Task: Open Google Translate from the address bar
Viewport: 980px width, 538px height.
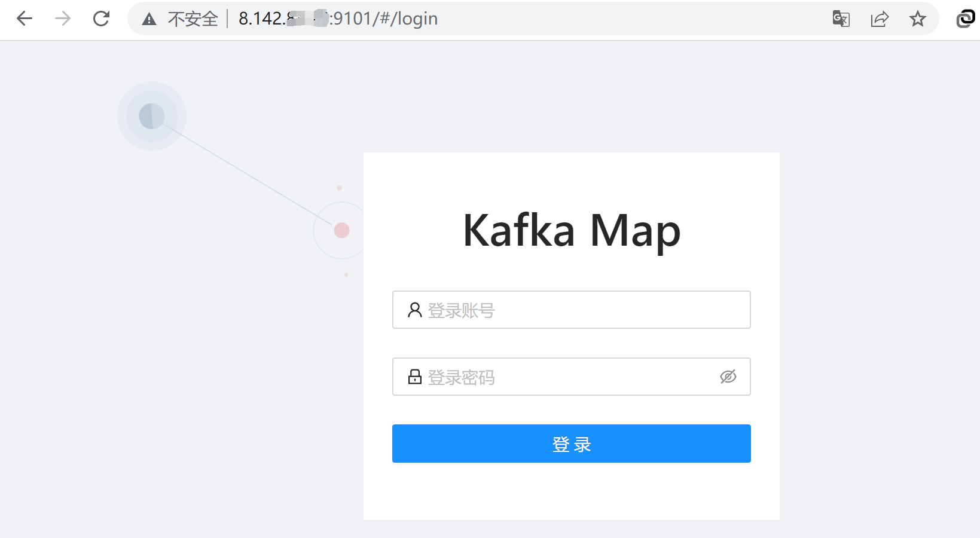Action: pyautogui.click(x=840, y=19)
